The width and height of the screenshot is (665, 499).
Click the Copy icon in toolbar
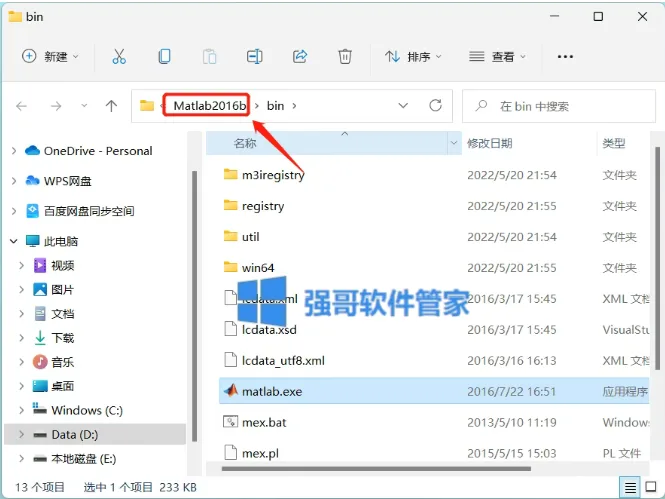[x=164, y=56]
